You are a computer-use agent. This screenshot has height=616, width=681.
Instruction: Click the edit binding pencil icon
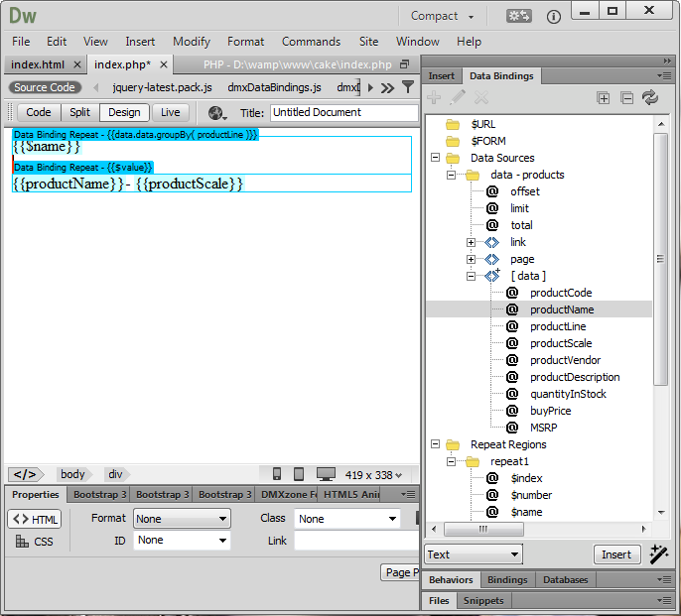pyautogui.click(x=458, y=97)
